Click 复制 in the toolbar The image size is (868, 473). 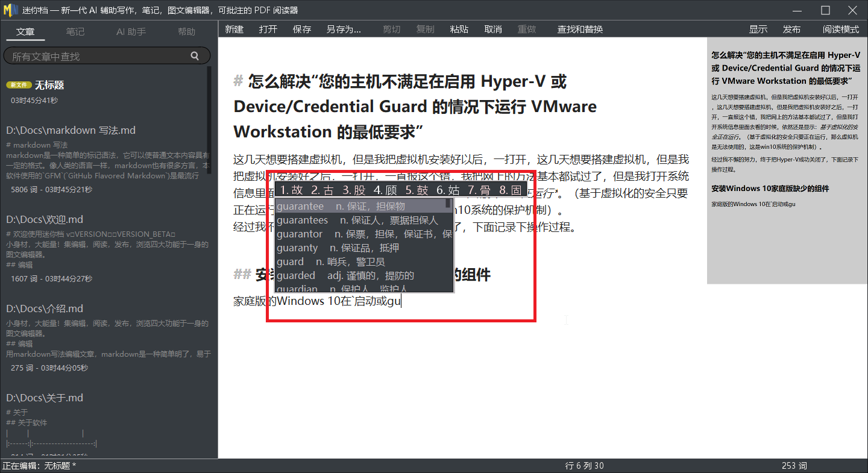[425, 29]
